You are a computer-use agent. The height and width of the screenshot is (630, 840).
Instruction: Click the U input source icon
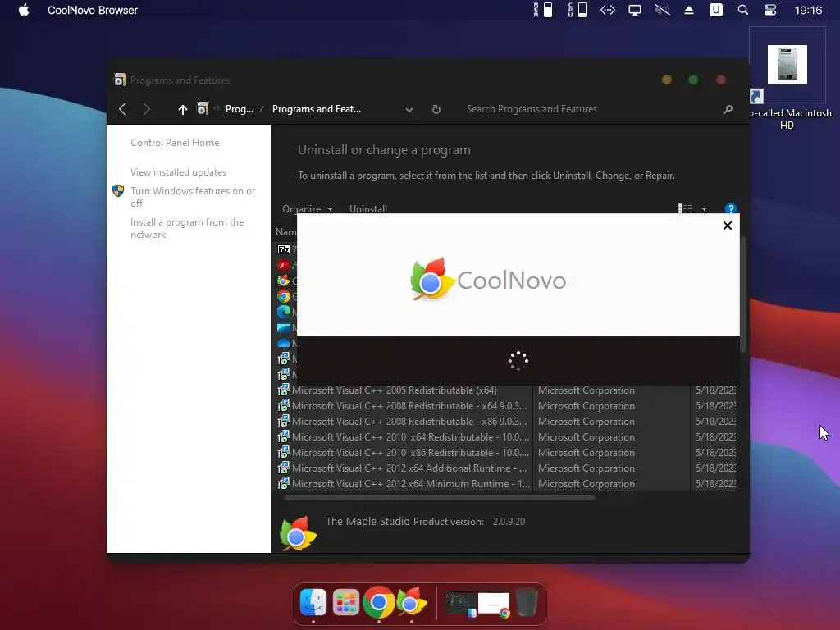[x=715, y=10]
